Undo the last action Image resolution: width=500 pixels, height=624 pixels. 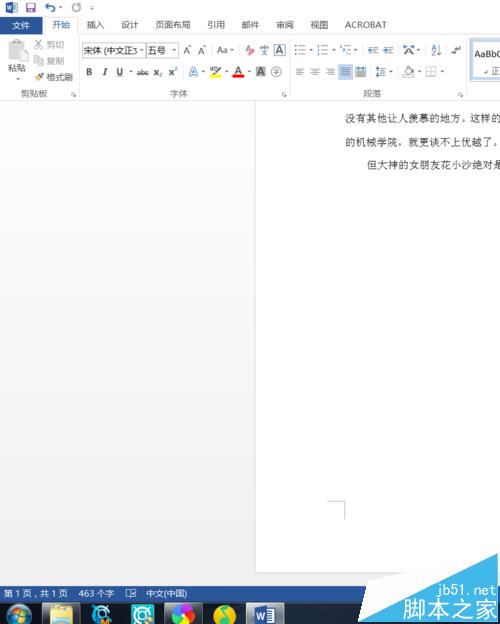[50, 8]
